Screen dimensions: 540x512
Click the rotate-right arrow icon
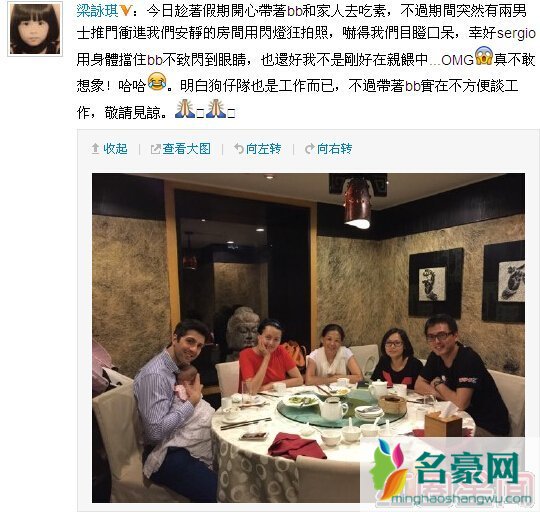(310, 149)
